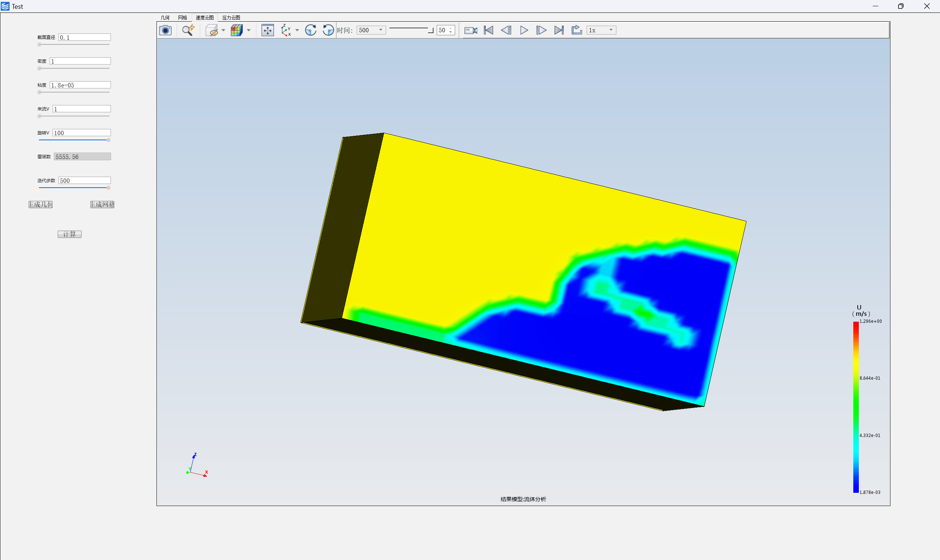The height and width of the screenshot is (560, 940).
Task: Click the 雷诺数 field showing 5555.56
Action: [x=82, y=156]
